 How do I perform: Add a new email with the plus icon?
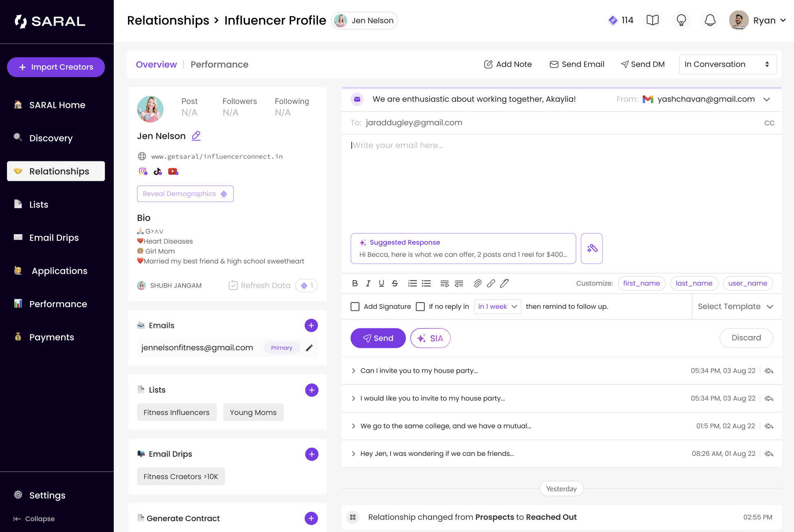coord(311,325)
